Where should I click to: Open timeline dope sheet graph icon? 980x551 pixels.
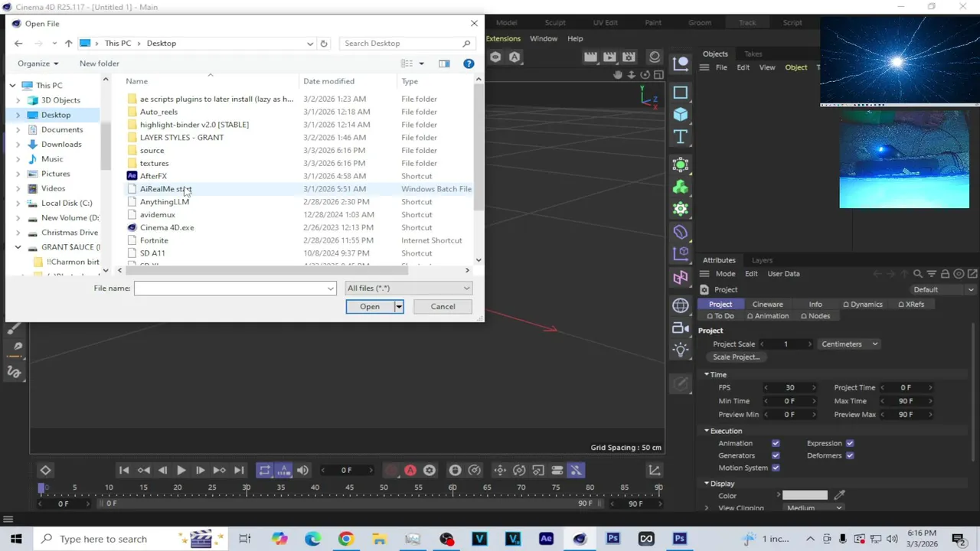click(x=655, y=470)
